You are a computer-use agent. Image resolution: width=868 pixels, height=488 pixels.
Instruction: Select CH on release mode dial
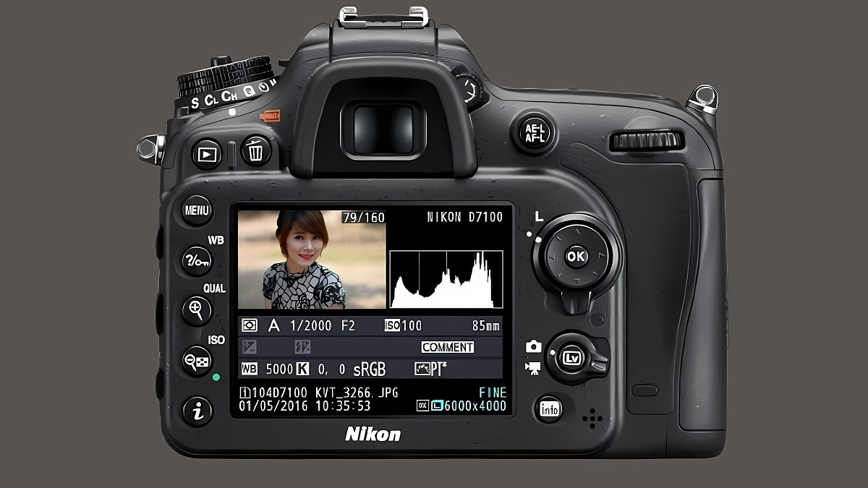(230, 95)
